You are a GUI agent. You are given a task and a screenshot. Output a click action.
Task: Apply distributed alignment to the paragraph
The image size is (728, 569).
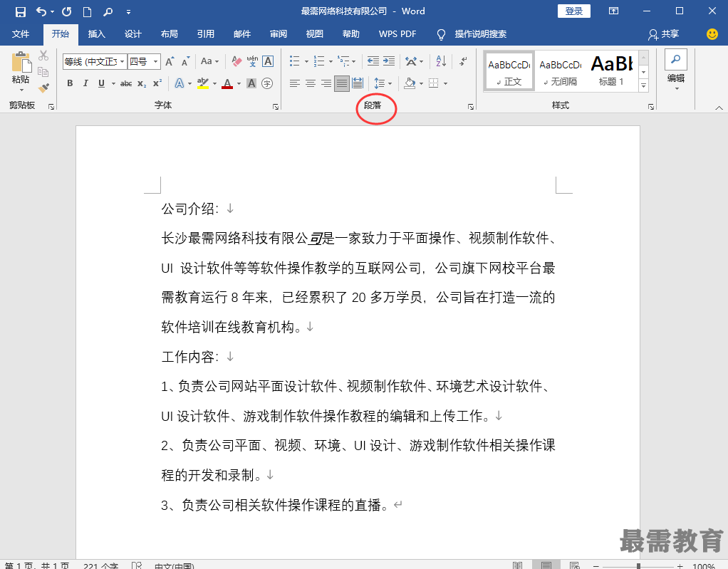(x=358, y=83)
